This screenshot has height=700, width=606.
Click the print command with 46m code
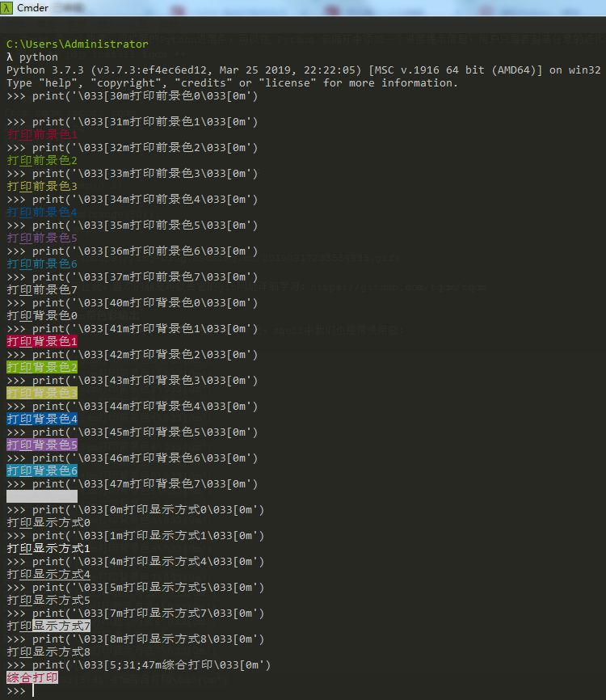point(132,458)
